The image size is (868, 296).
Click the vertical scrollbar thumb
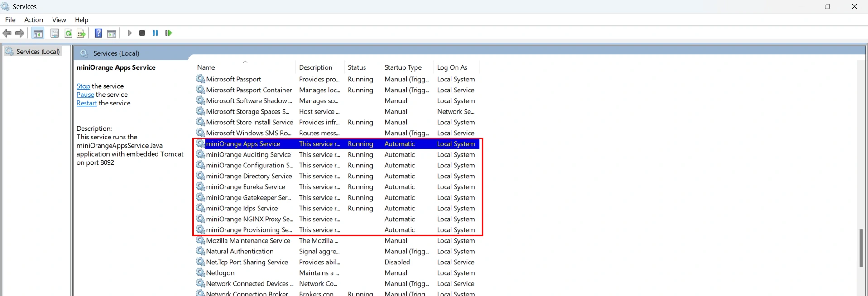(861, 248)
